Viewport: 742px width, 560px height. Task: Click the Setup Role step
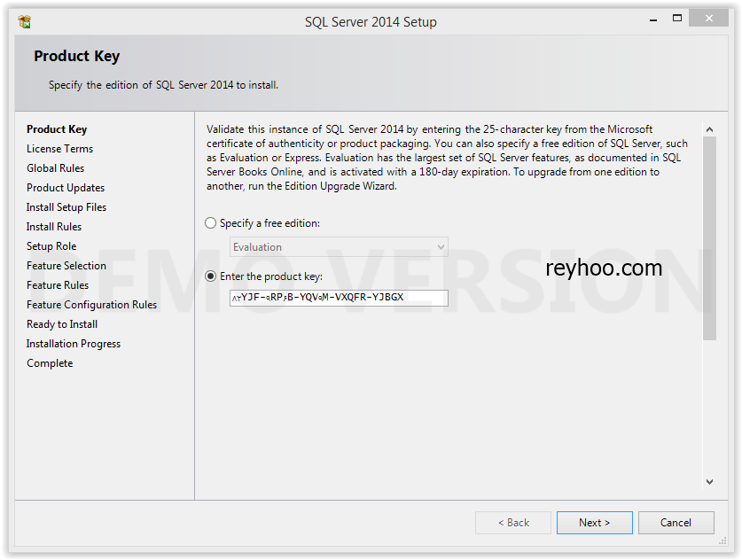51,246
